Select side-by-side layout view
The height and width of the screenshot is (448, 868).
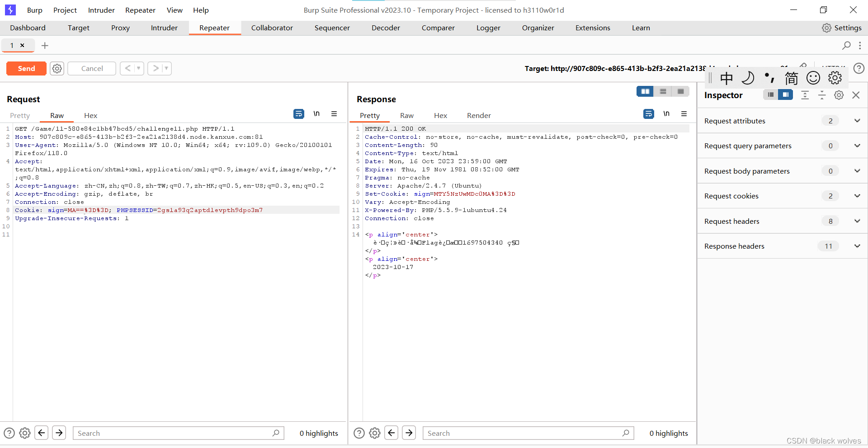coord(645,91)
